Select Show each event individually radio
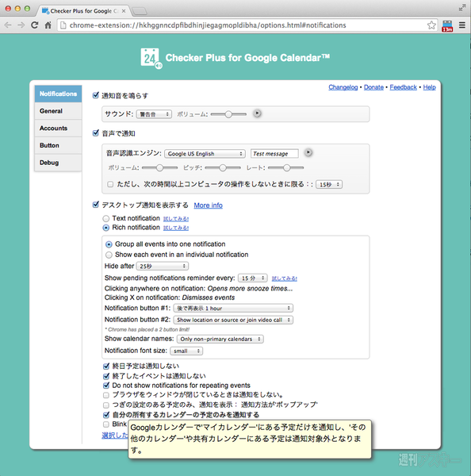This screenshot has height=476, width=471. [x=109, y=255]
